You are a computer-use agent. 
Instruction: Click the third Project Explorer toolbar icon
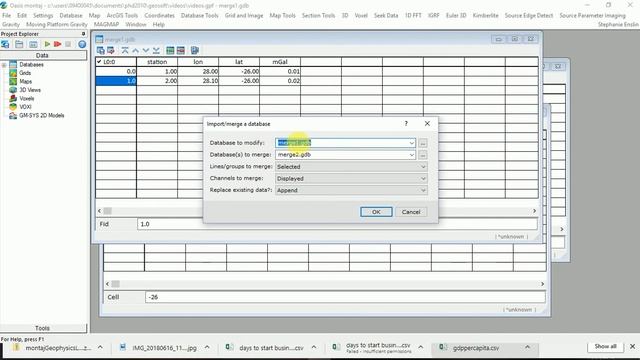point(33,44)
